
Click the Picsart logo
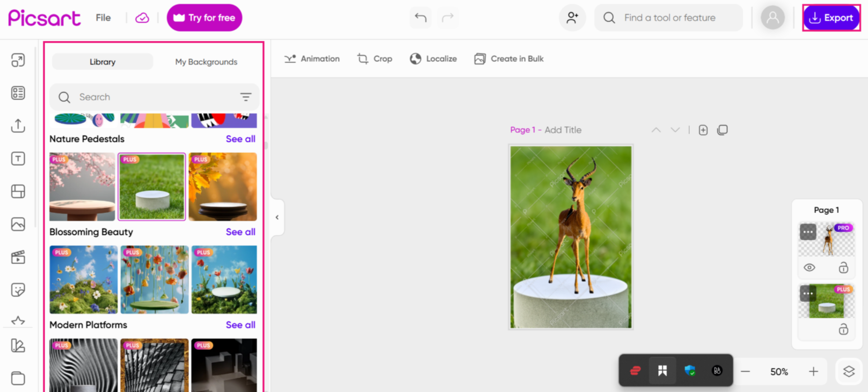pyautogui.click(x=45, y=18)
